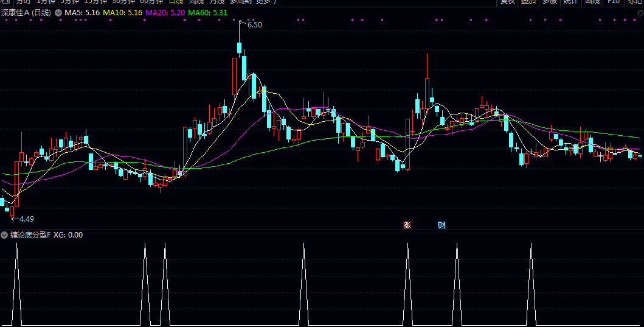The image size is (644, 327).
Task: Select the green MA60: 5.31 label
Action: [x=208, y=13]
